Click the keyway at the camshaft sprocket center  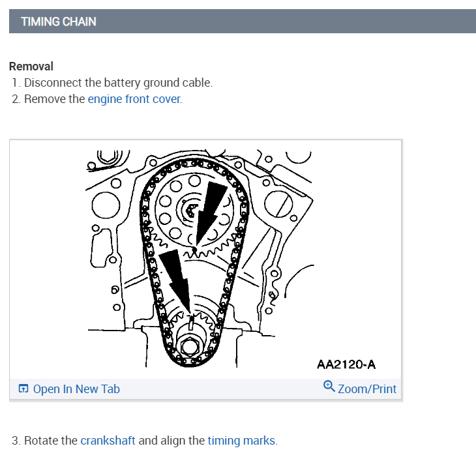191,209
